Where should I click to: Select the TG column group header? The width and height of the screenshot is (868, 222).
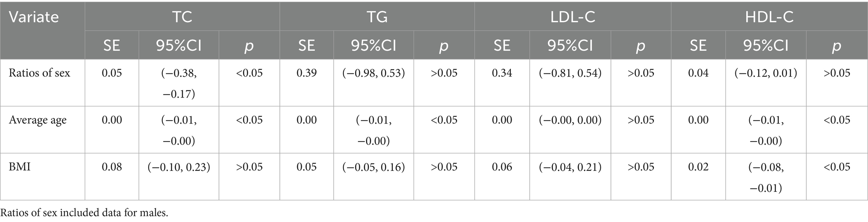tap(377, 17)
